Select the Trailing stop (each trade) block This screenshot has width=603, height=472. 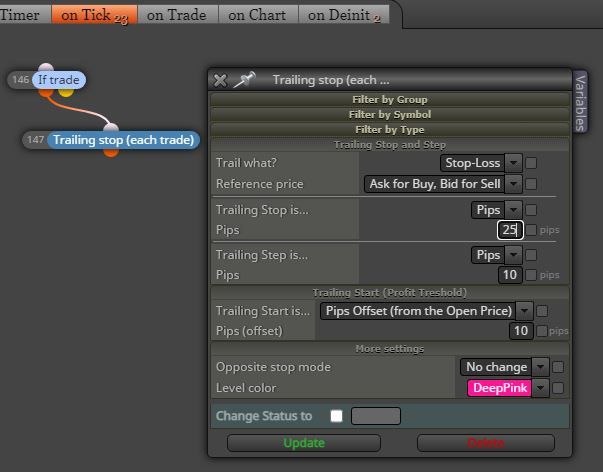(123, 140)
